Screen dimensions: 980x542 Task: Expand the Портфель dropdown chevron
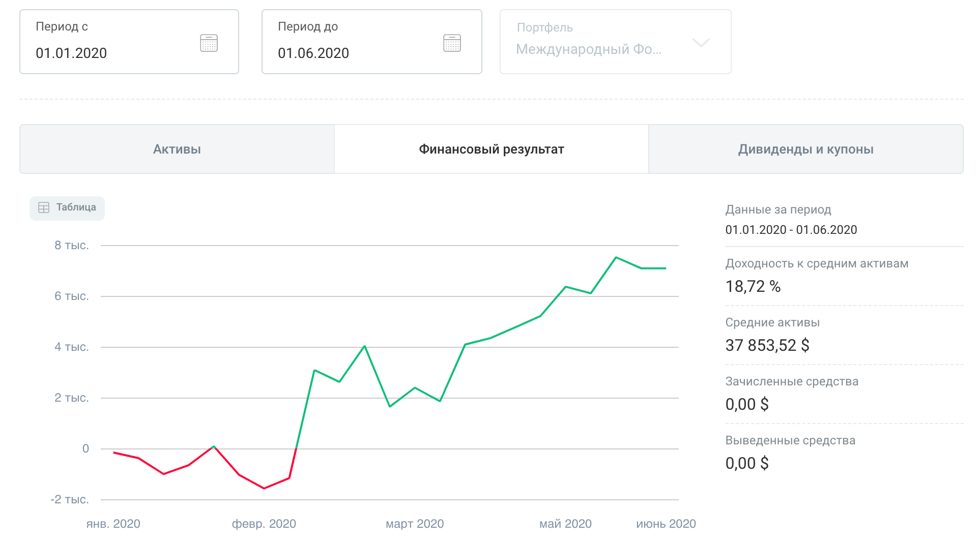701,43
